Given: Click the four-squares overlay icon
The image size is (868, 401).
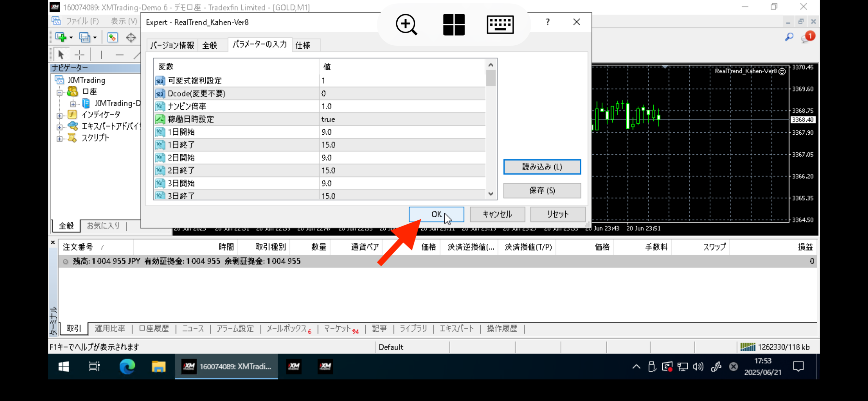Looking at the screenshot, I should tap(454, 25).
